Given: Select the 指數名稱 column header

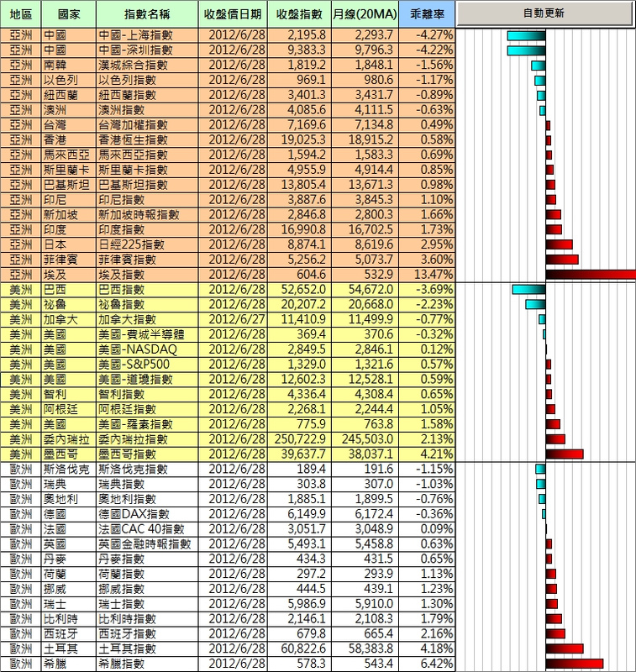Looking at the screenshot, I should coord(147,14).
